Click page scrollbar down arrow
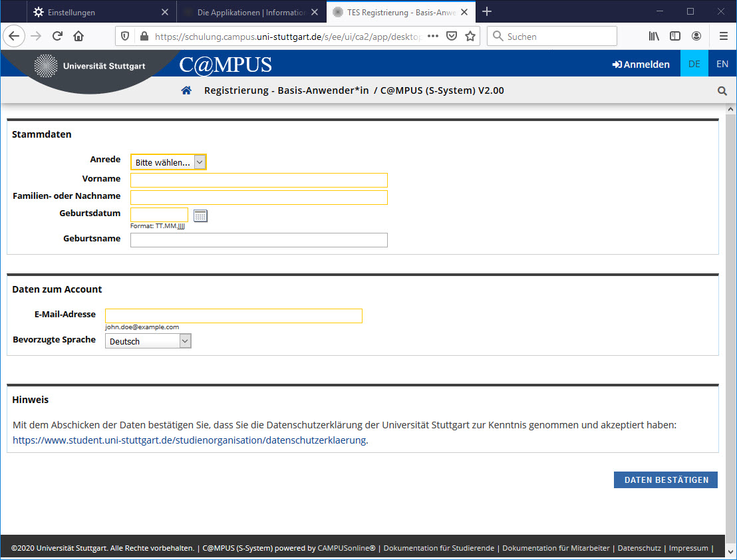Screen dimensions: 737x560 coord(730,551)
